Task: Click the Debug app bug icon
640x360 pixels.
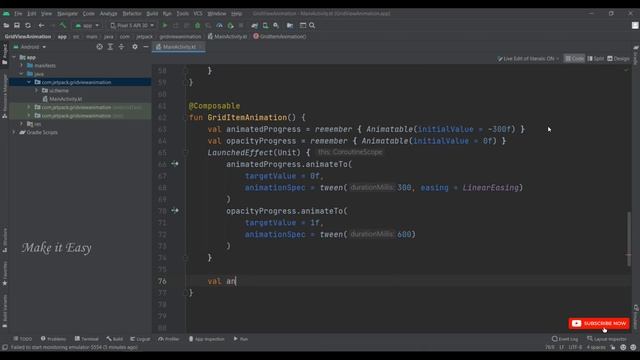Action: click(198, 25)
